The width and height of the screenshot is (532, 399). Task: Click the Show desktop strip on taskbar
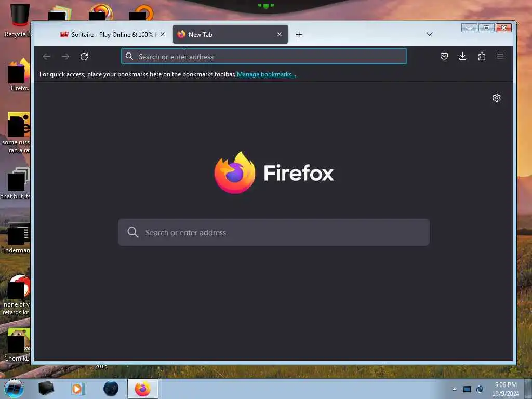click(528, 389)
